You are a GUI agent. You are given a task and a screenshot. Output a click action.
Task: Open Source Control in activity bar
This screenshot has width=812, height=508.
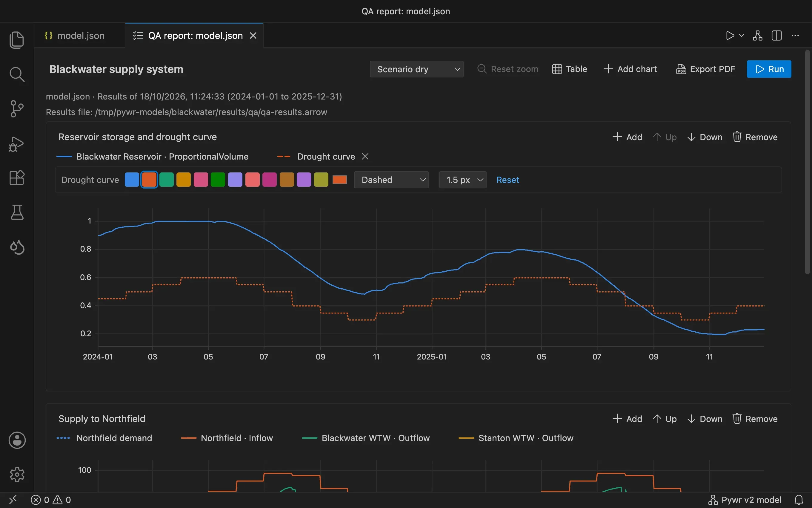pyautogui.click(x=17, y=109)
